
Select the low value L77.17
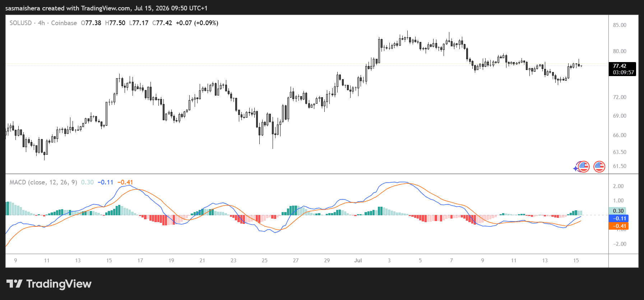pos(139,23)
